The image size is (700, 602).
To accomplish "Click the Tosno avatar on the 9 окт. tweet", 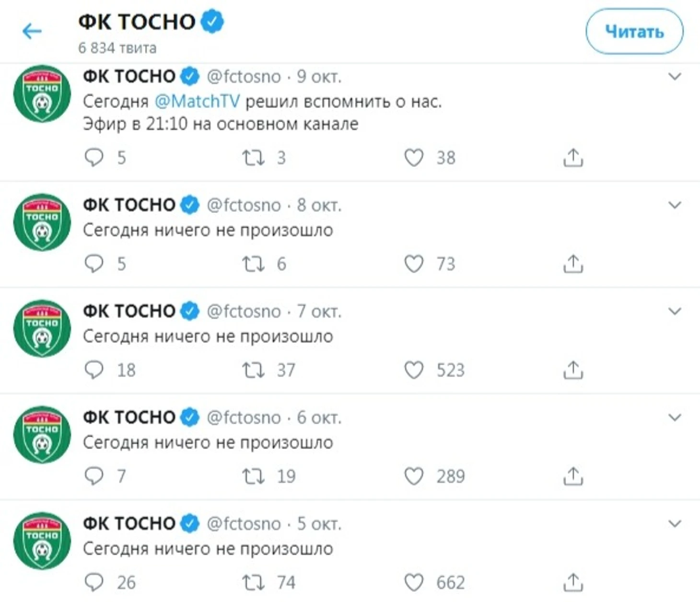I will point(42,94).
